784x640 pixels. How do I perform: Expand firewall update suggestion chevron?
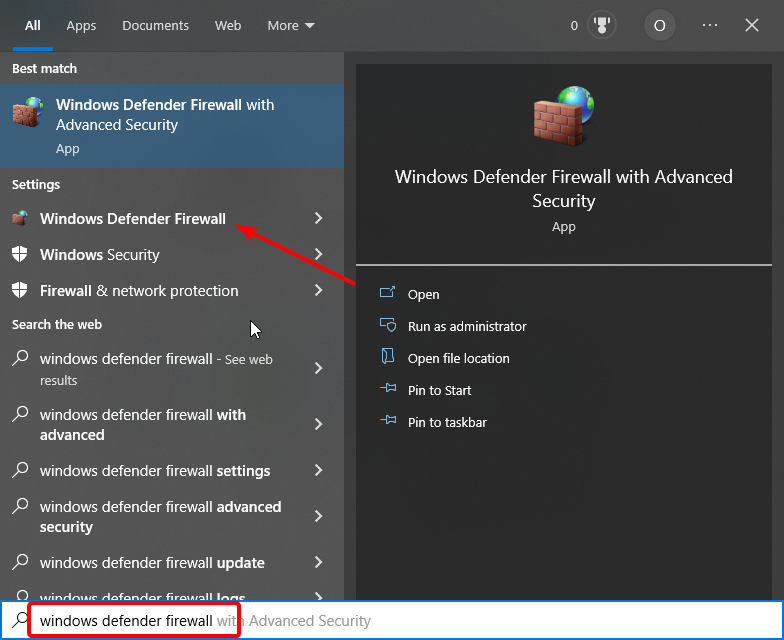point(318,562)
